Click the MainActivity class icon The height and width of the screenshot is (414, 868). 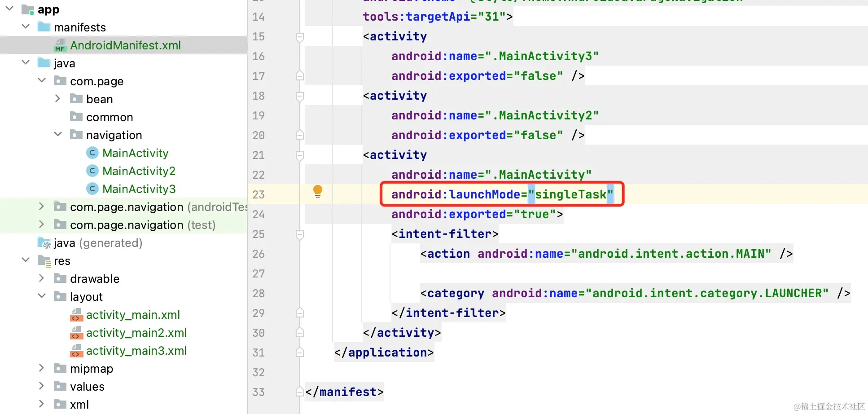pyautogui.click(x=92, y=153)
